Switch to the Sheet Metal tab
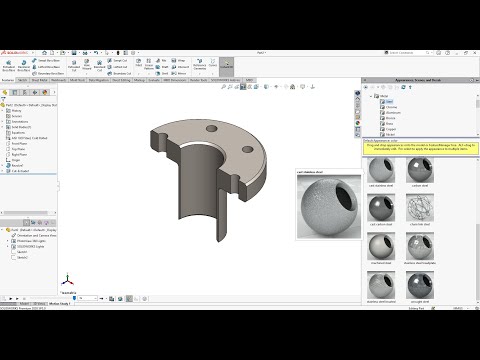 [x=39, y=80]
